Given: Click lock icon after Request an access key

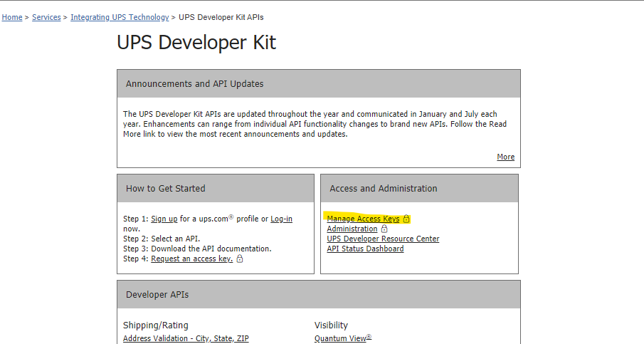Looking at the screenshot, I should tap(240, 259).
